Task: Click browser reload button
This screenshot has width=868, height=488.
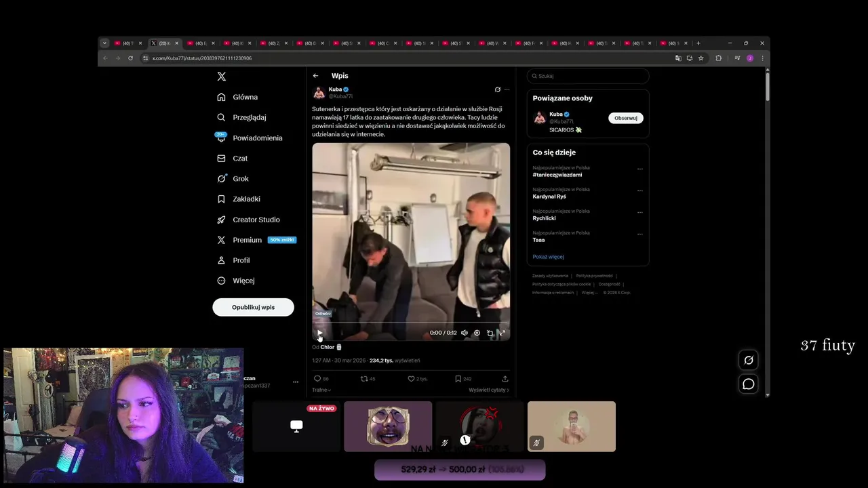Action: tap(130, 58)
